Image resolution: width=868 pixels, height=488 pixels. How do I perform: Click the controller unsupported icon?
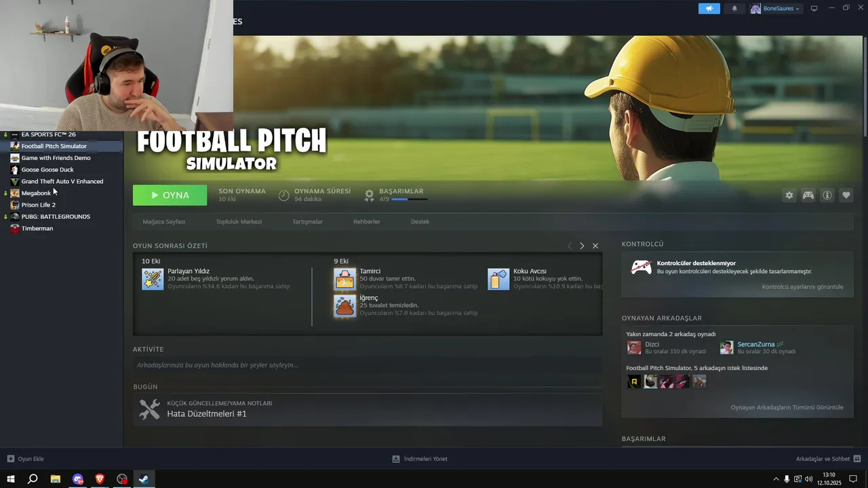pyautogui.click(x=642, y=267)
